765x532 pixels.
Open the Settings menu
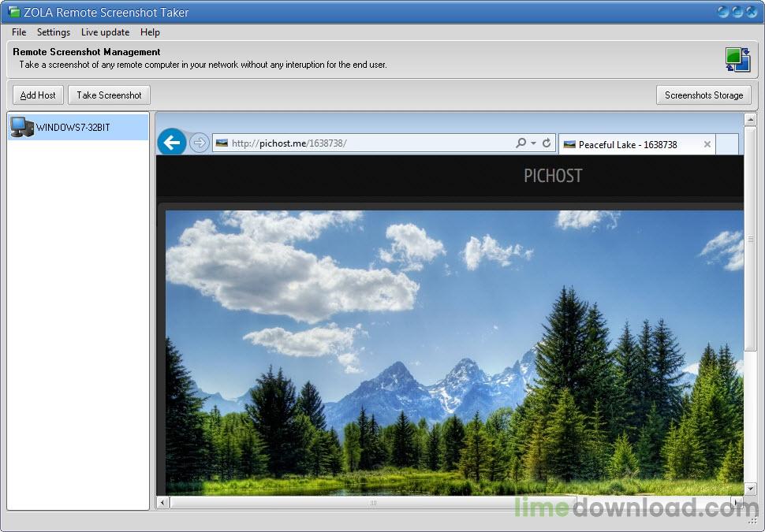click(53, 32)
